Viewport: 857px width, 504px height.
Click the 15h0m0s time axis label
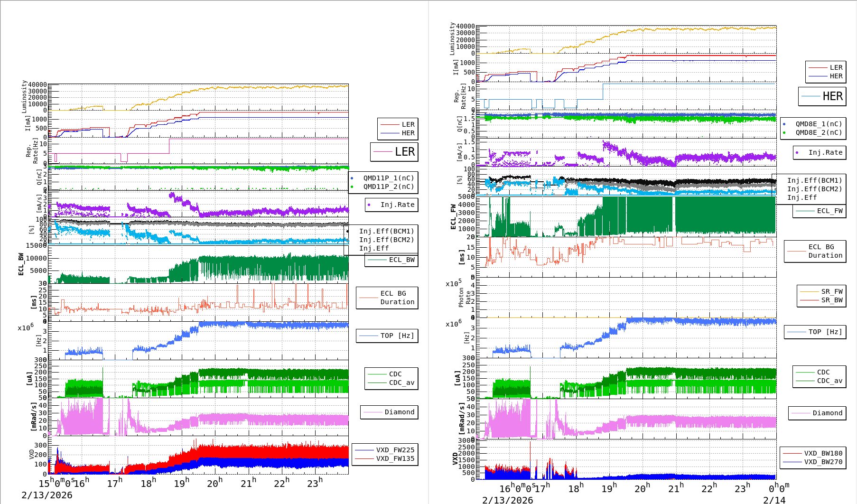[56, 483]
